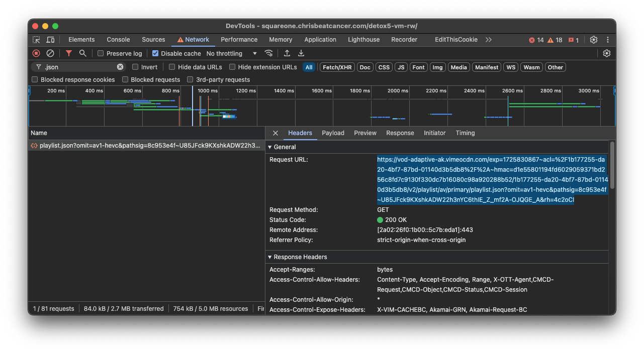Toggle the device toolbar icon
Screen dimensions: 644x352
(x=50, y=40)
